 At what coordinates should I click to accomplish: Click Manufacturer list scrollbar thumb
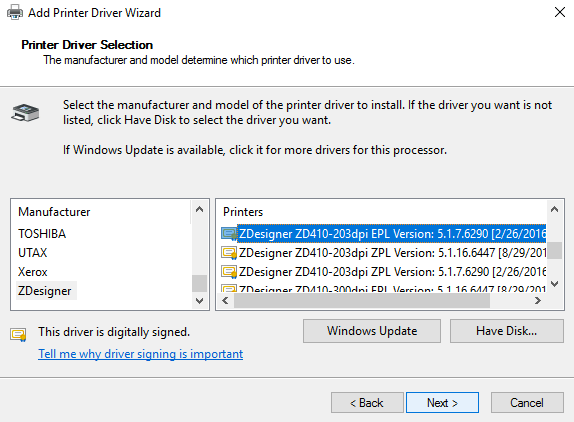tap(200, 283)
